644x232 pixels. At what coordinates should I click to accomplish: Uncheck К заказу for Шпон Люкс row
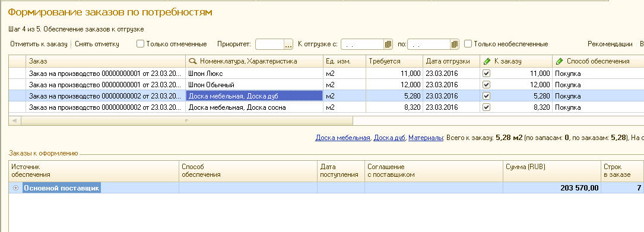click(x=487, y=73)
